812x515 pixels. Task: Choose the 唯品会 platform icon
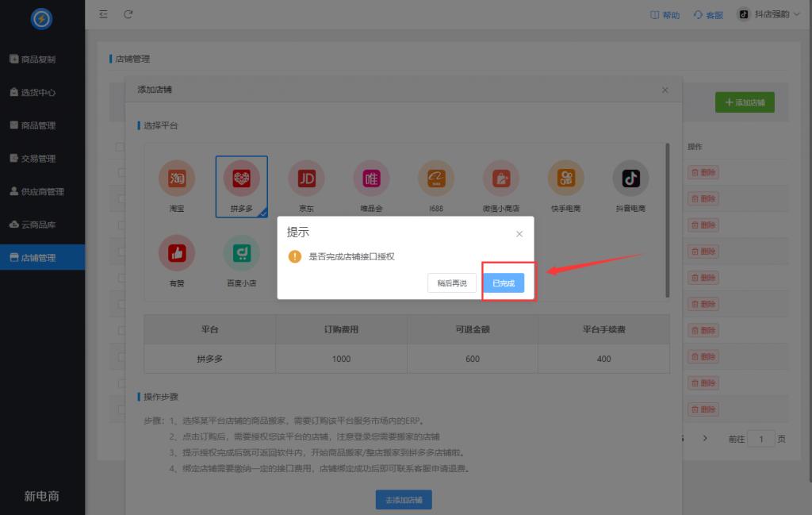370,178
